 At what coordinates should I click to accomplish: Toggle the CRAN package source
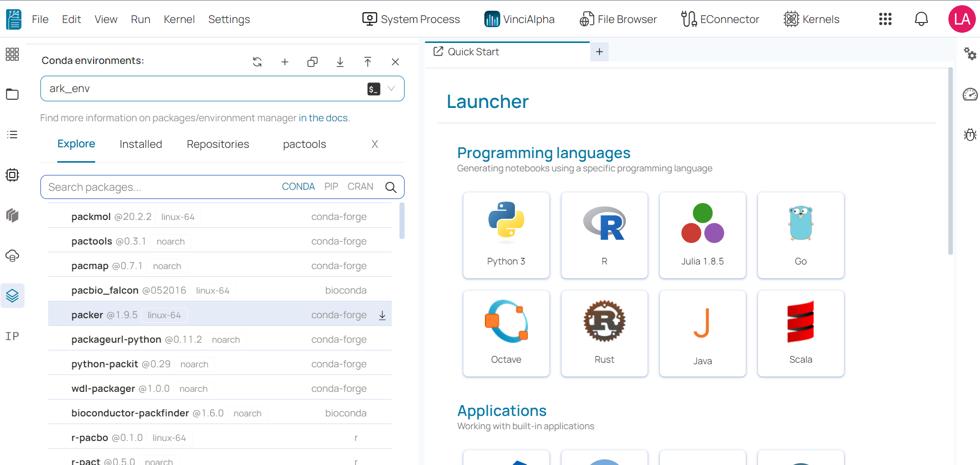pyautogui.click(x=360, y=186)
